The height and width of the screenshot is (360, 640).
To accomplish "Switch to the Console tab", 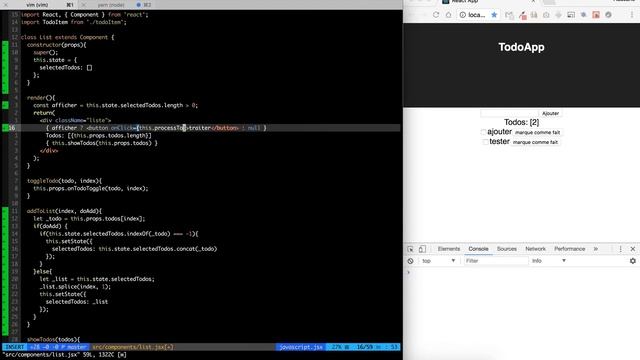I will tap(478, 249).
